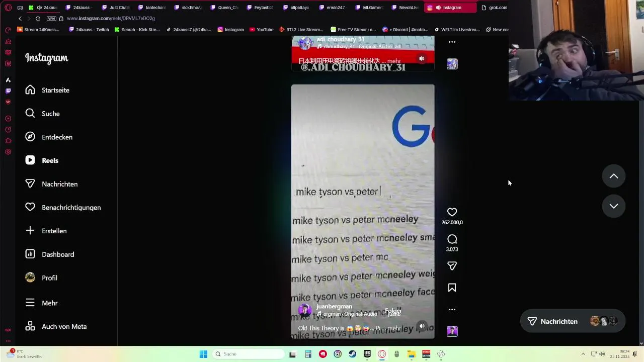Open Epic Games launcher from taskbar
644x362 pixels.
pos(367,354)
